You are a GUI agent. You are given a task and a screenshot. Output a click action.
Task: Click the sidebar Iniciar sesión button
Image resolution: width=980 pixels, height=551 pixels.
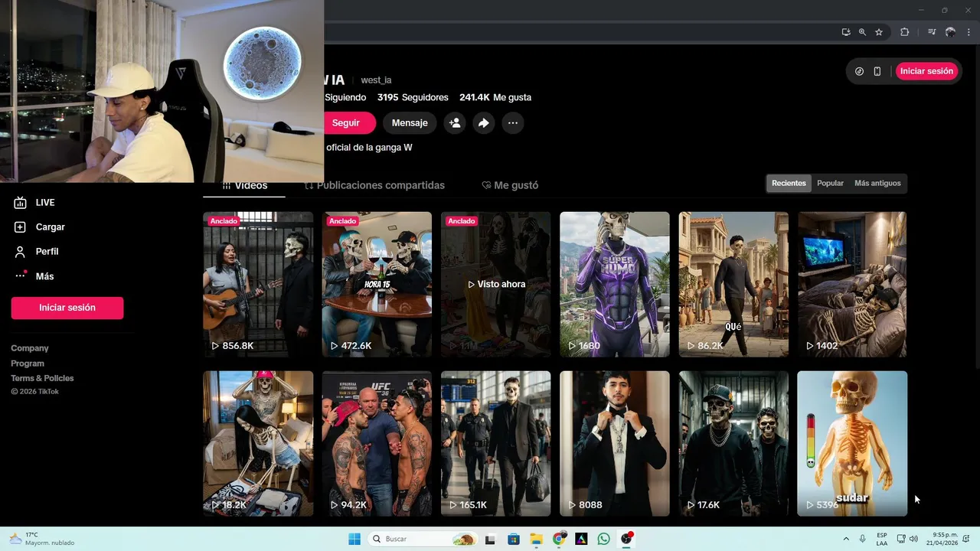pos(67,308)
